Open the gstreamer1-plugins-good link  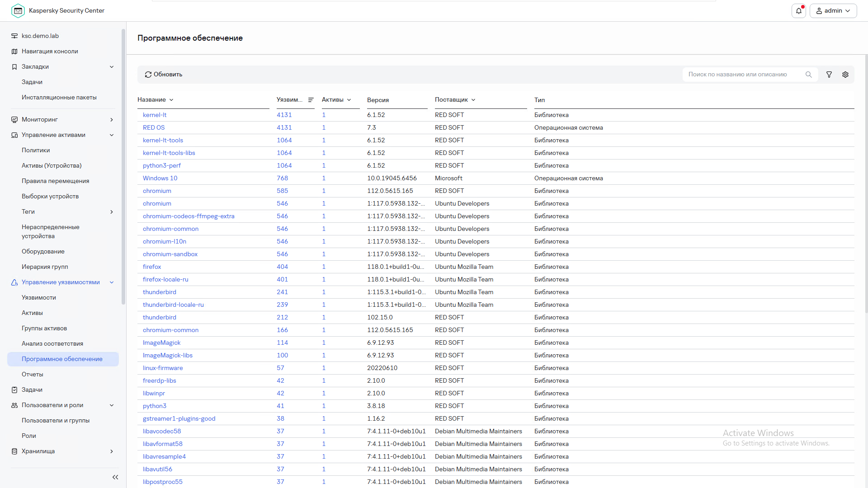179,419
